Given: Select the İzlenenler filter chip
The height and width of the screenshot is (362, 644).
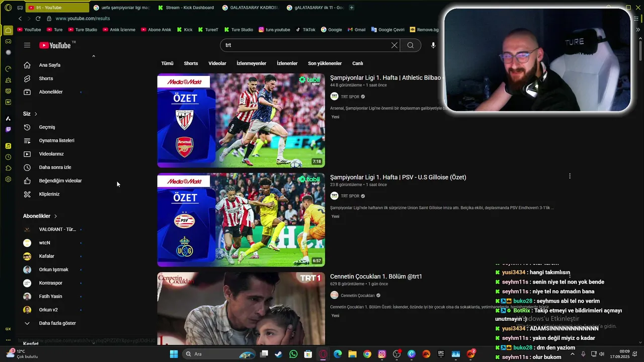Looking at the screenshot, I should tap(287, 63).
